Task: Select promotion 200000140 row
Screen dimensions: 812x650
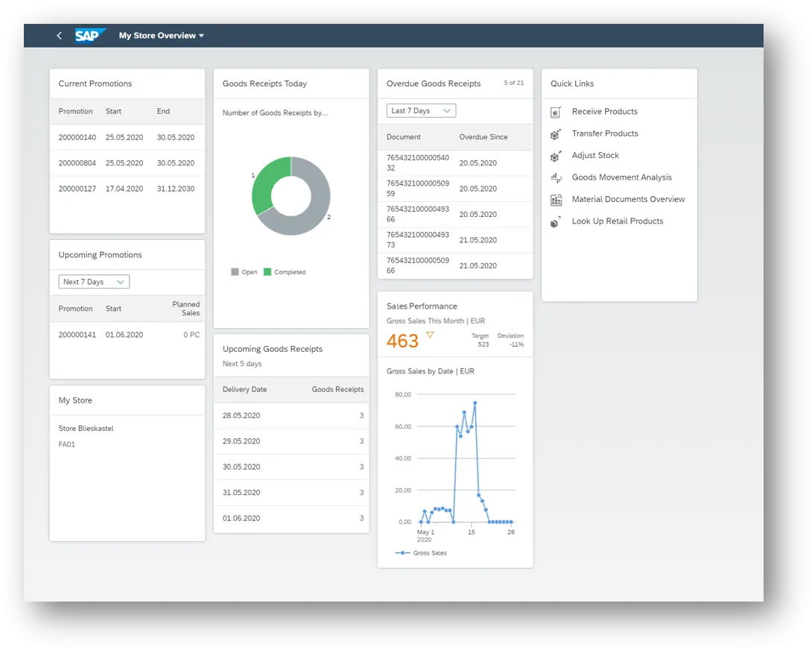Action: click(127, 138)
